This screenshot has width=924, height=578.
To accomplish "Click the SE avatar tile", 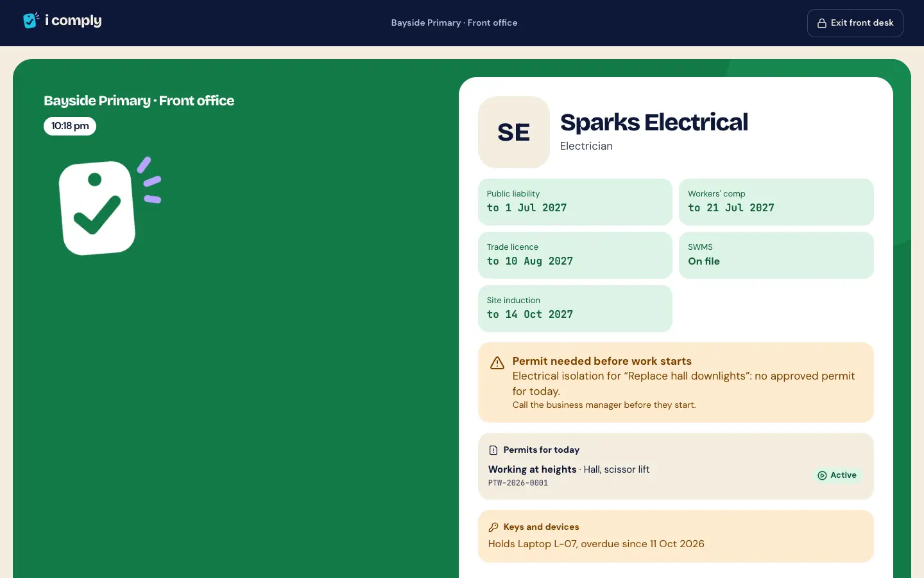I will click(514, 132).
